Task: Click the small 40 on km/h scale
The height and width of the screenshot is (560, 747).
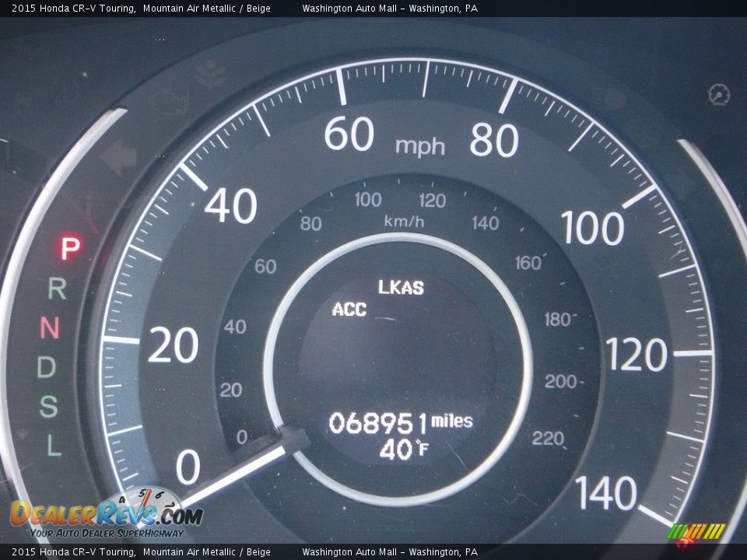Action: [235, 327]
